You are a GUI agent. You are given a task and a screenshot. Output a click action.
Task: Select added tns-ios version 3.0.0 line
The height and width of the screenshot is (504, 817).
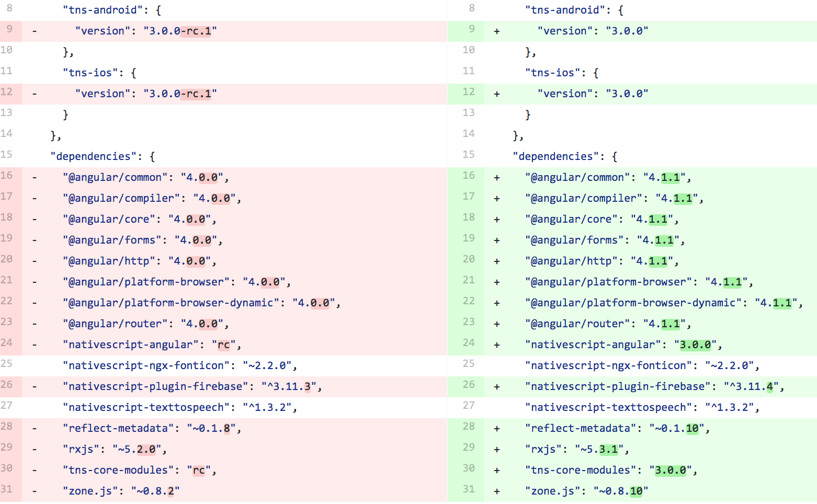(592, 94)
